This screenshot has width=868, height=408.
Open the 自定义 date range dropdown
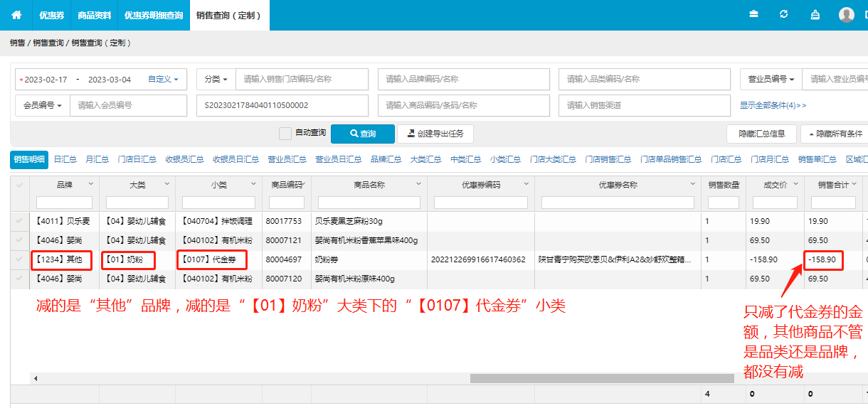click(x=163, y=80)
